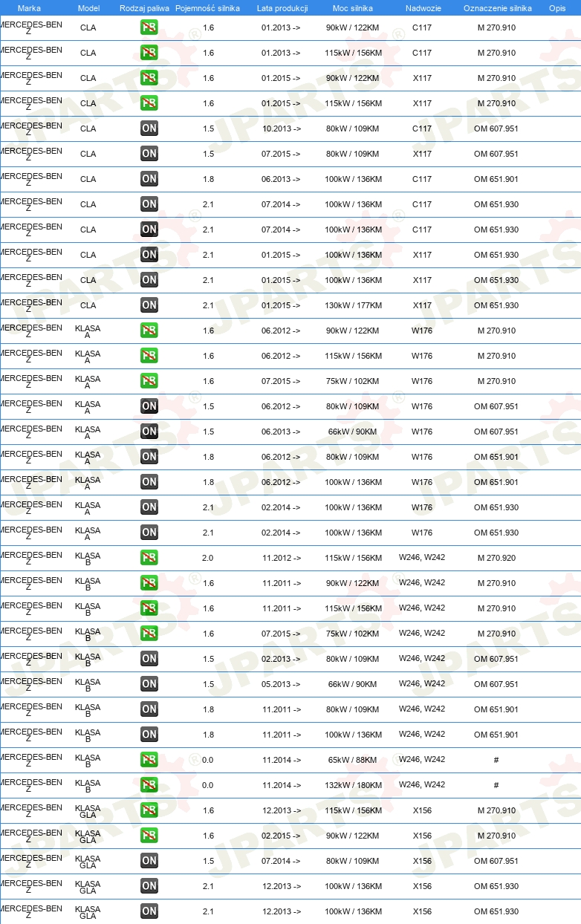Viewport: 581px width, 924px height.
Task: Click petrol icon for Klasa B 65kW/88KM
Action: [149, 760]
